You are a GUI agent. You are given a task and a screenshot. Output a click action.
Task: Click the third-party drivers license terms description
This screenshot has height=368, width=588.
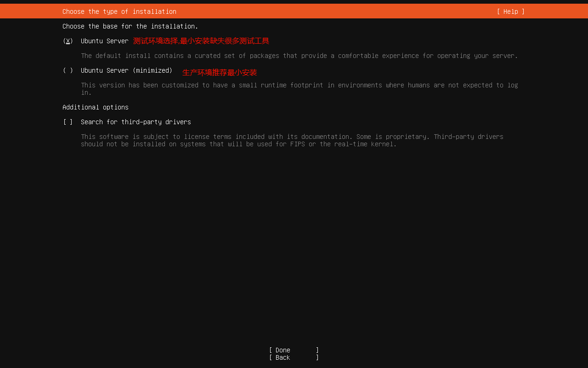coord(292,140)
